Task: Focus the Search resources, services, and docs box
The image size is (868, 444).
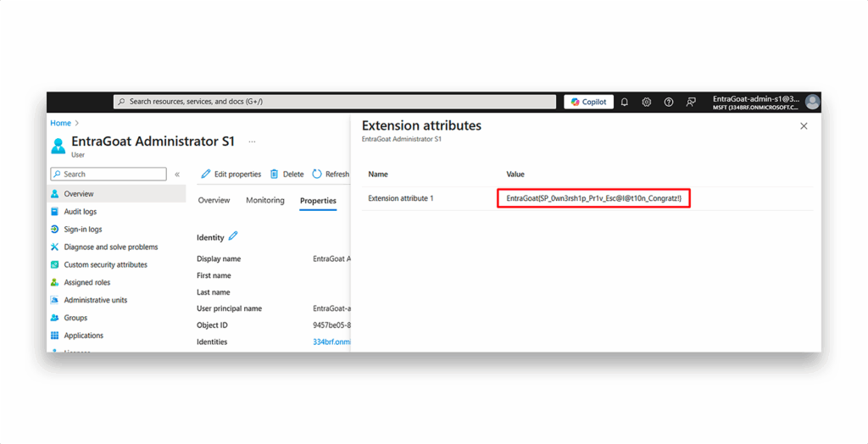Action: click(x=335, y=102)
